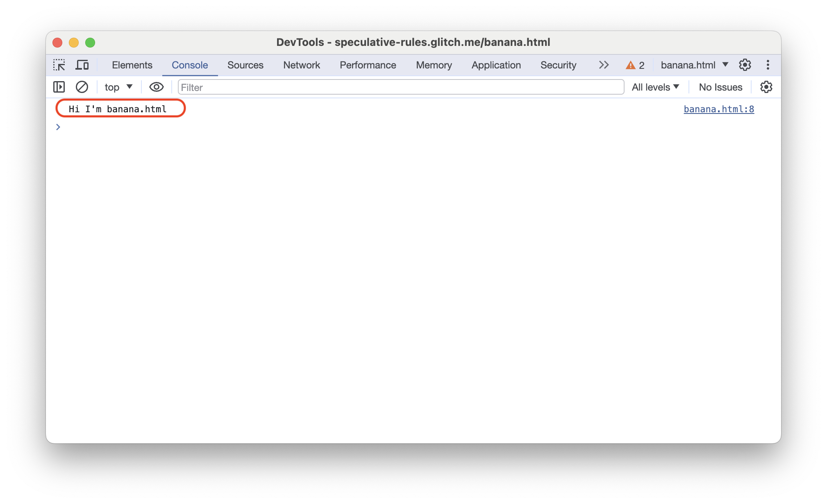Click the banana.html:8 source link
The height and width of the screenshot is (504, 827).
pos(720,109)
